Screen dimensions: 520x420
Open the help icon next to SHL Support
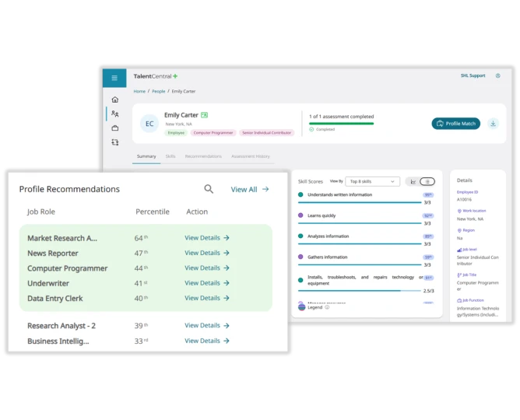[498, 76]
